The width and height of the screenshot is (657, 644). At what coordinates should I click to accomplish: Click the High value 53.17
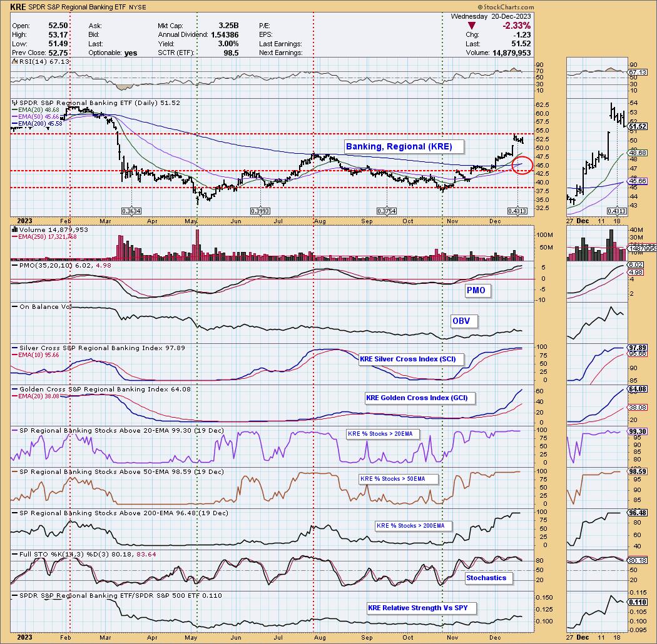pyautogui.click(x=58, y=35)
